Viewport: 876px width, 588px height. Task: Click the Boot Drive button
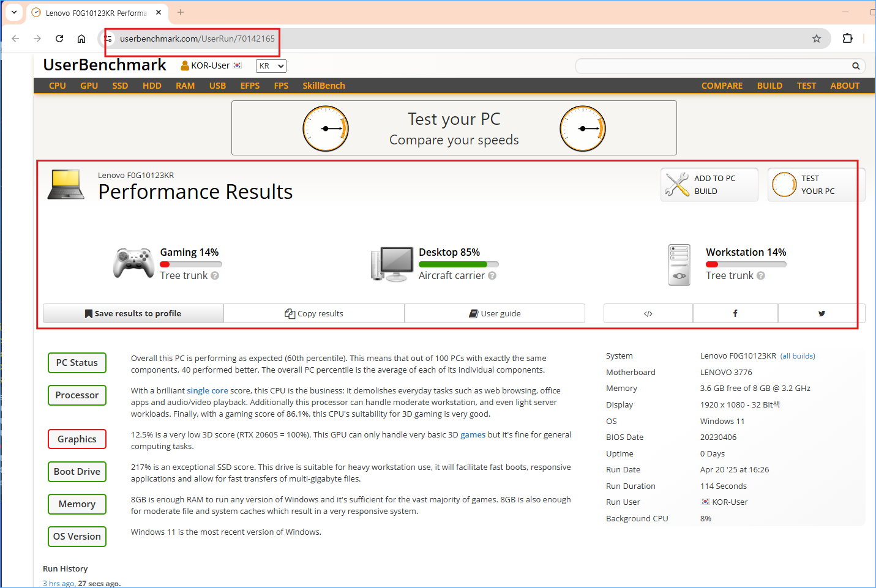[77, 472]
